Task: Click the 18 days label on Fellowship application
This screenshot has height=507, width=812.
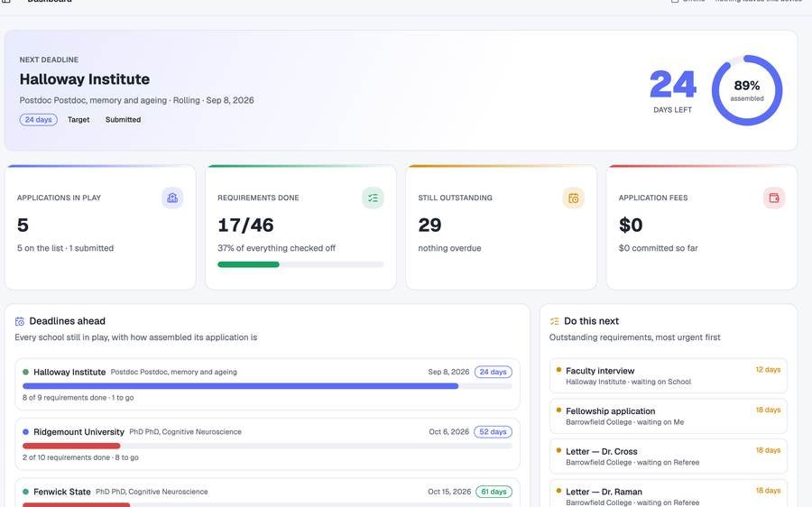Action: pos(768,410)
